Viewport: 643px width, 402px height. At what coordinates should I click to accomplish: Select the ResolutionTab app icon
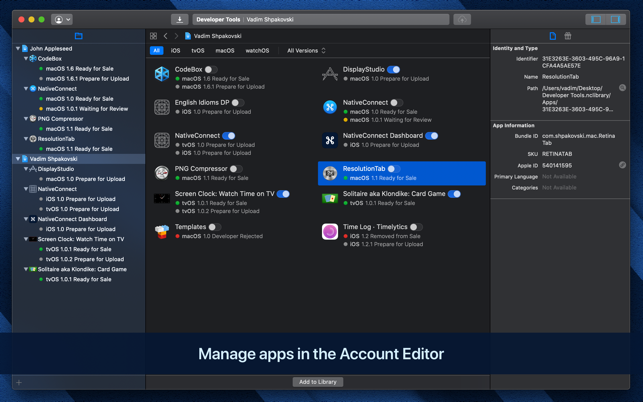coord(330,173)
